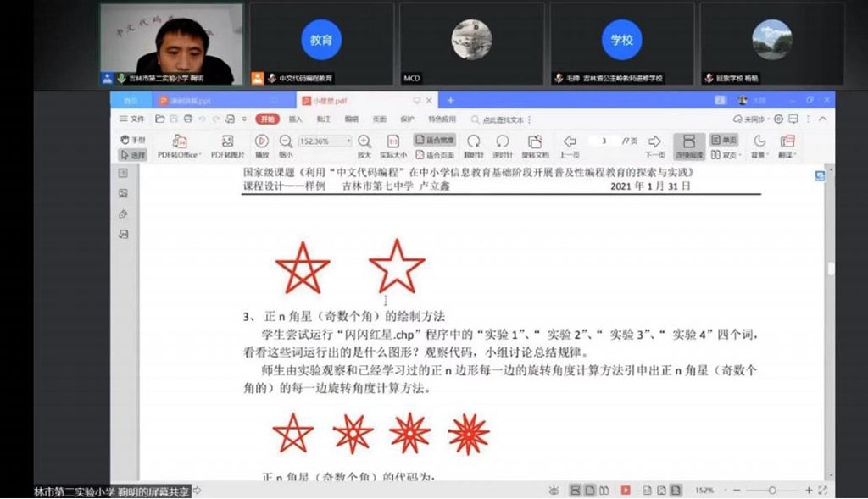Open the zoom percentage 152.36% dropdown
The image size is (868, 499).
click(348, 141)
